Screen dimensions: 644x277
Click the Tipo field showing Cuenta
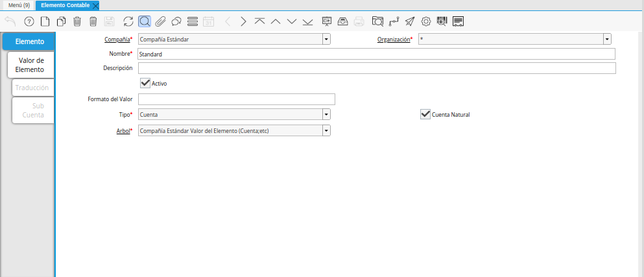(x=230, y=115)
